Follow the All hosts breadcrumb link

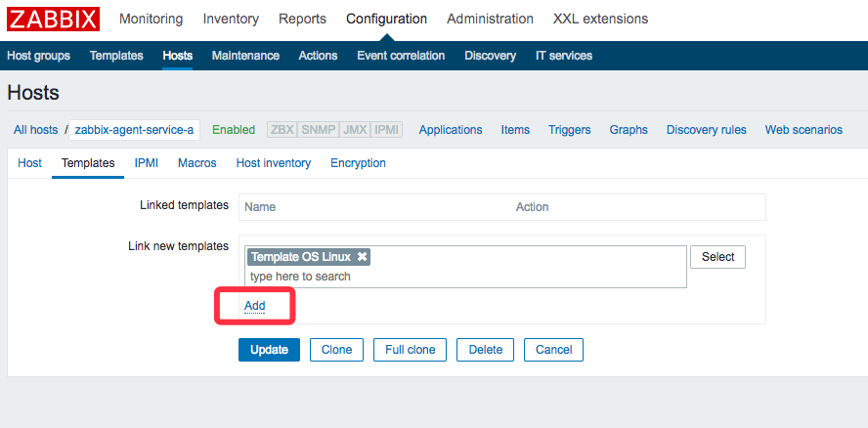tap(35, 130)
